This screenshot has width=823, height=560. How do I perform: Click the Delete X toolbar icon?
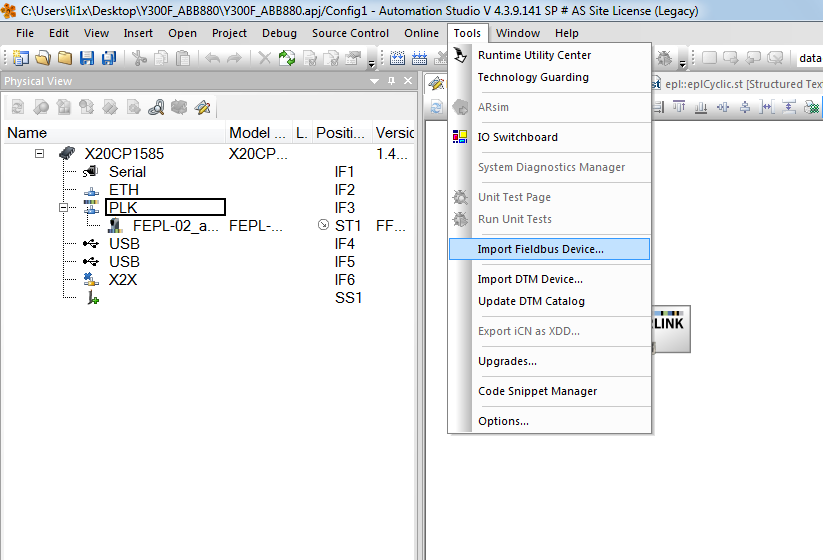pos(265,58)
